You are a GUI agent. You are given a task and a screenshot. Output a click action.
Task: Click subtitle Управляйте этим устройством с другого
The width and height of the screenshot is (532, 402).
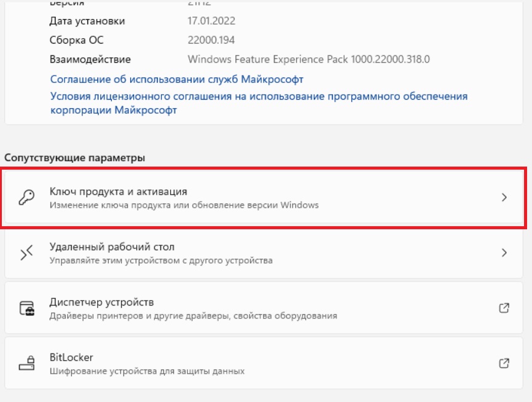[x=161, y=261]
